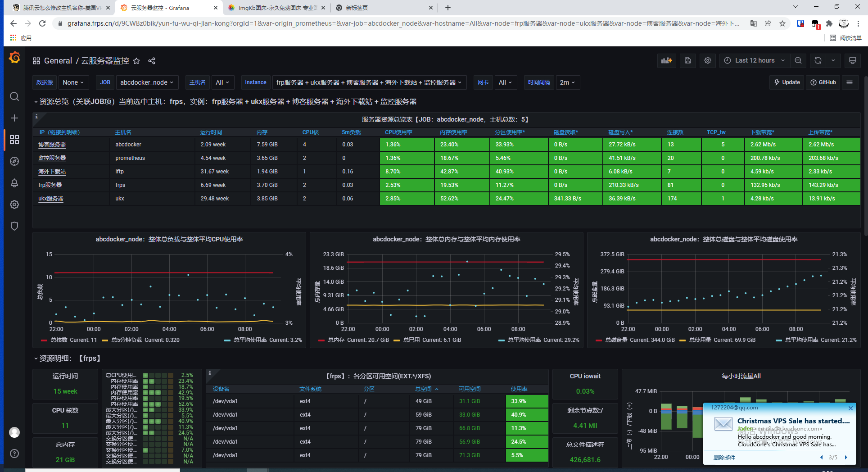The image size is (868, 472).
Task: Open the 阅读清单 reading list
Action: (x=846, y=38)
